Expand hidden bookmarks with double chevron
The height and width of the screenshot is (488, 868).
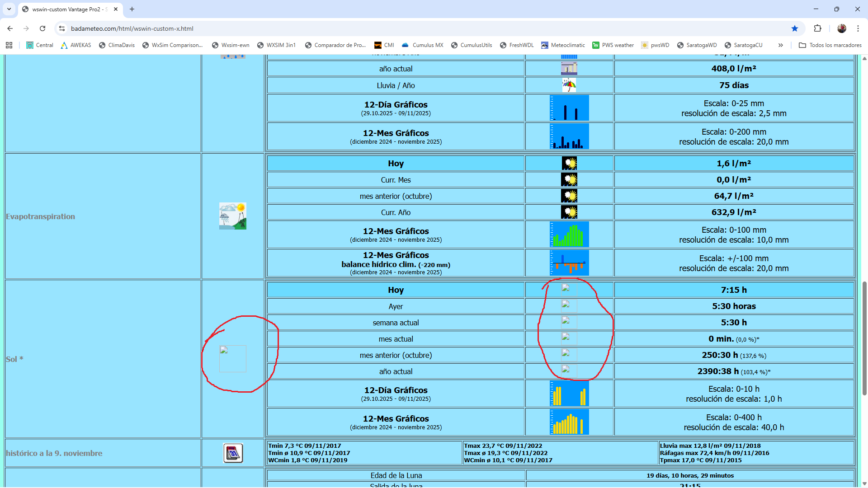780,45
